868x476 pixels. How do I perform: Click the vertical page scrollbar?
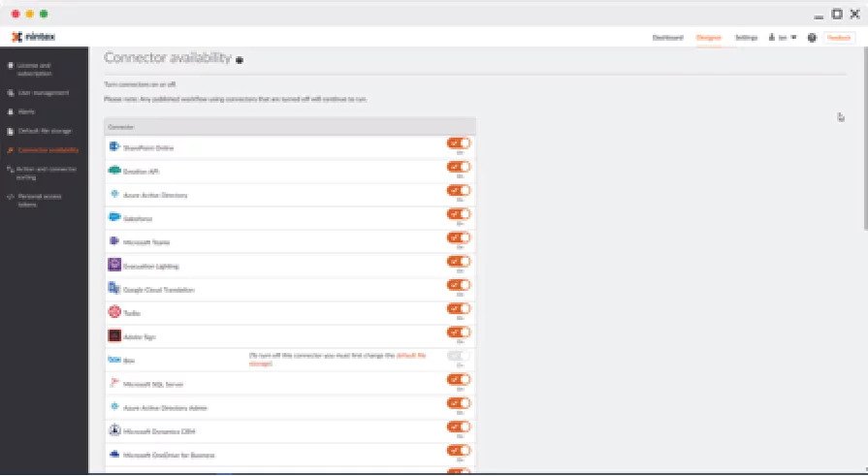865,139
